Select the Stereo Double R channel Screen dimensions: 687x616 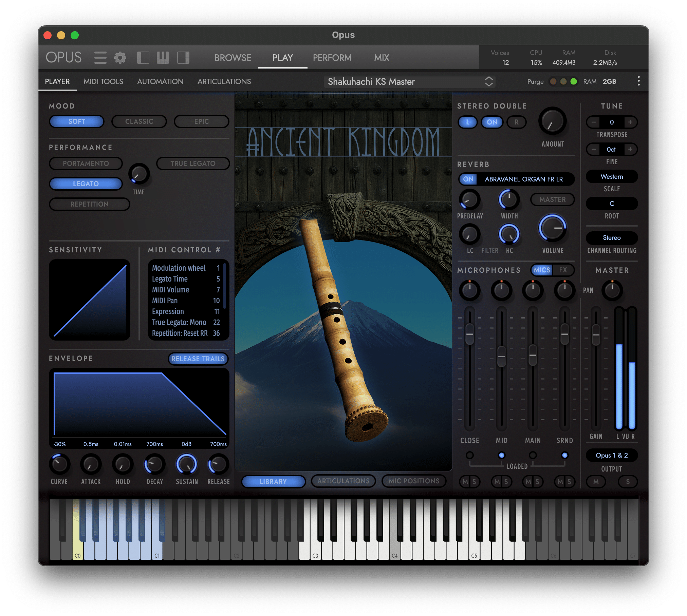(x=516, y=122)
